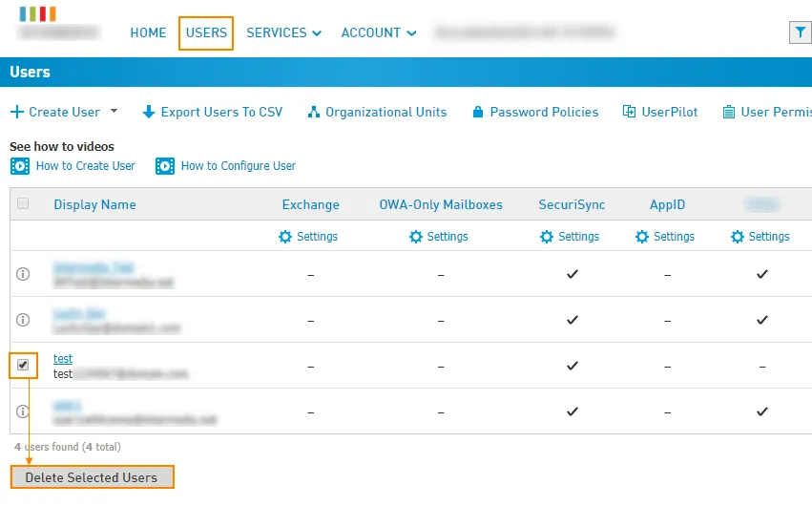Click the 'See how to videos' label
This screenshot has width=812, height=506.
pyautogui.click(x=62, y=147)
